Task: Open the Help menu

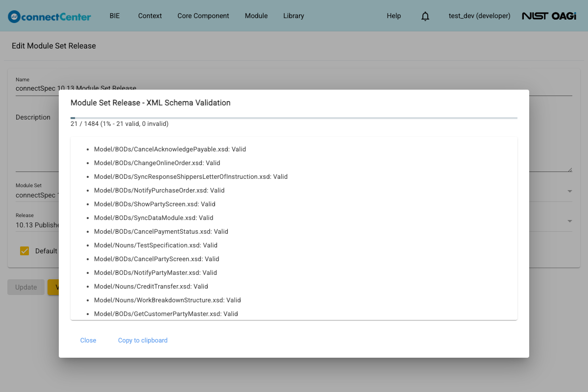Action: coord(394,16)
